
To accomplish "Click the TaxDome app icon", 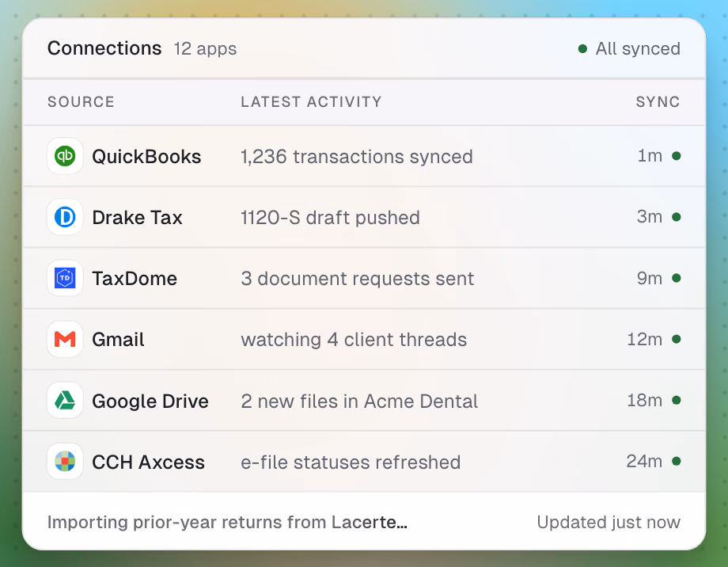I will (x=65, y=278).
